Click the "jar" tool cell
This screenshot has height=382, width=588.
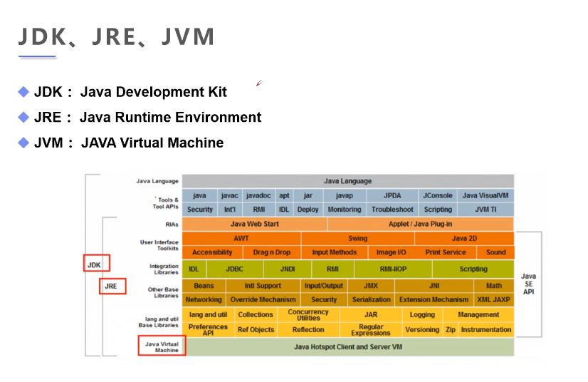pos(308,196)
